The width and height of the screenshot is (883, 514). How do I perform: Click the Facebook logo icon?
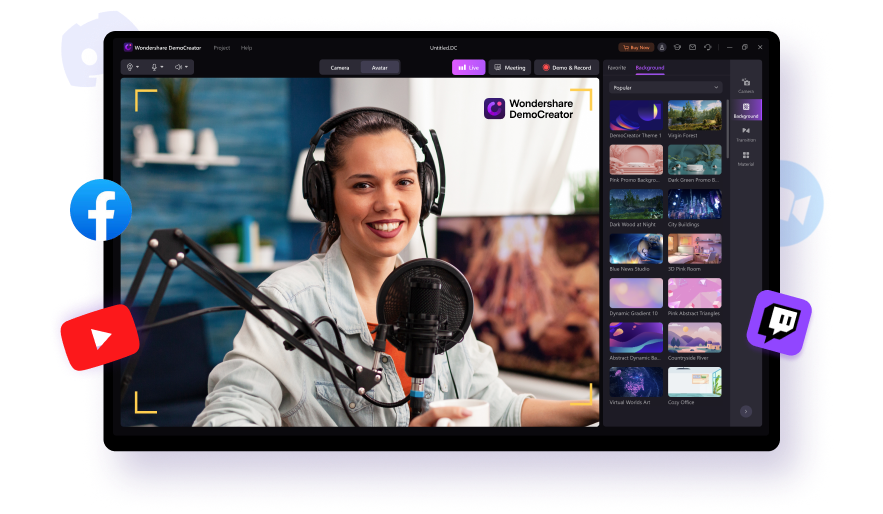[x=101, y=210]
